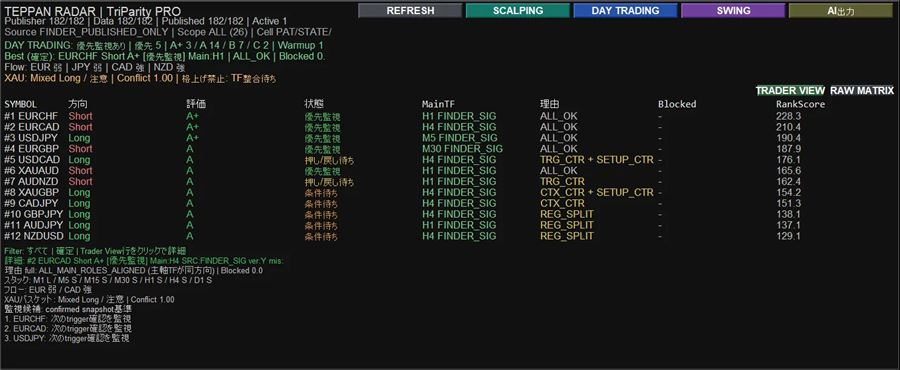
Task: Click 押し/戻し待ち status in AUDNZD row
Action: point(329,181)
